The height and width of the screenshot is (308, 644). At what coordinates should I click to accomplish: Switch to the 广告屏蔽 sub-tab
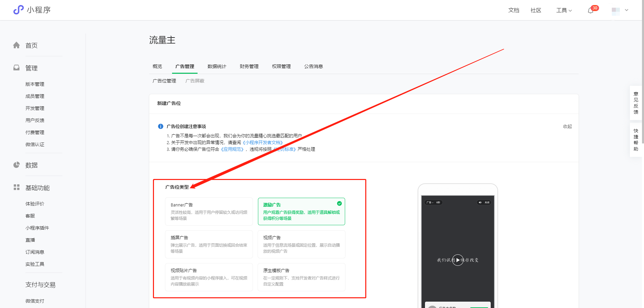(195, 81)
